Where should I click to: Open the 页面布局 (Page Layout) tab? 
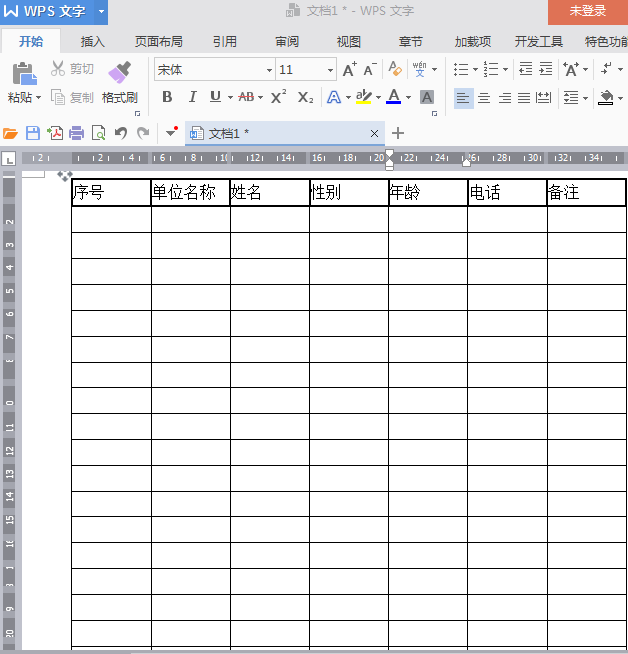(x=158, y=42)
